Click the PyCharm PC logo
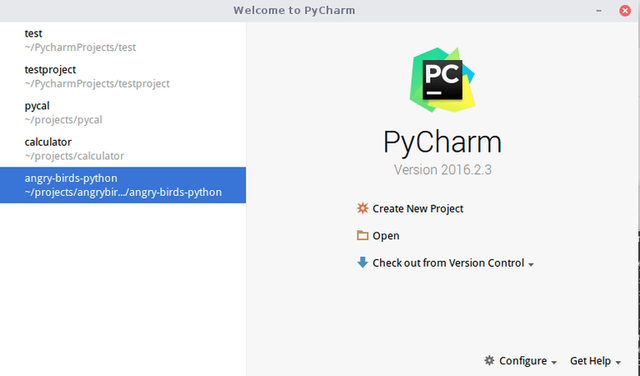The width and height of the screenshot is (640, 376). [442, 80]
